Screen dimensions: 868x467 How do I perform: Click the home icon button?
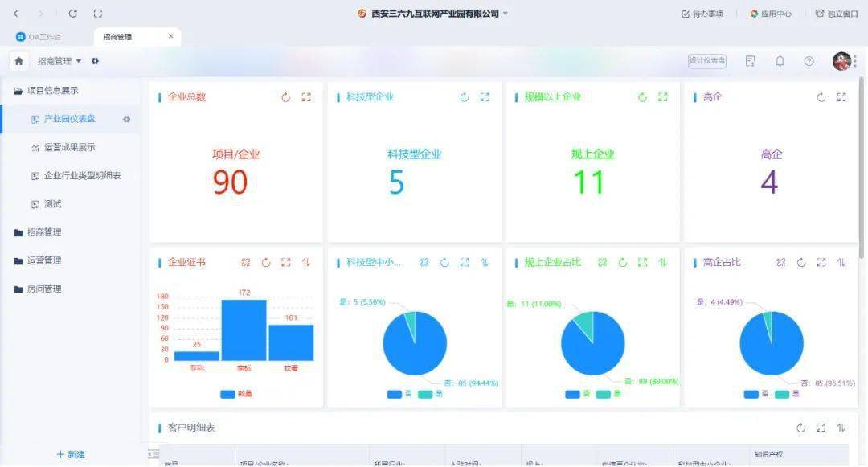(x=18, y=61)
